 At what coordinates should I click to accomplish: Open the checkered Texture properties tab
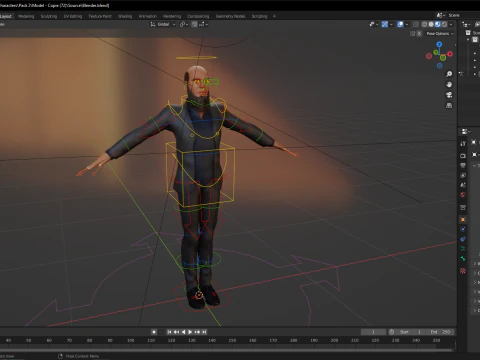[x=463, y=271]
